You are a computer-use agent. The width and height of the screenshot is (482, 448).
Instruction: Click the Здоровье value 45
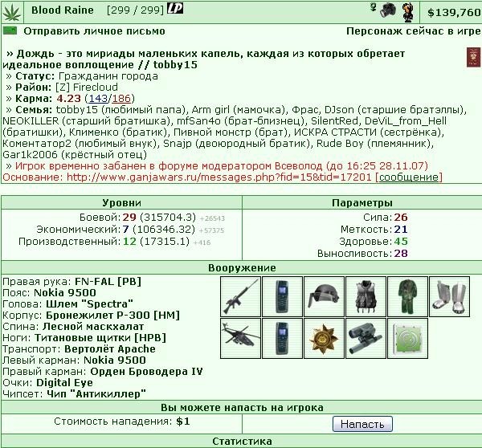tap(401, 241)
